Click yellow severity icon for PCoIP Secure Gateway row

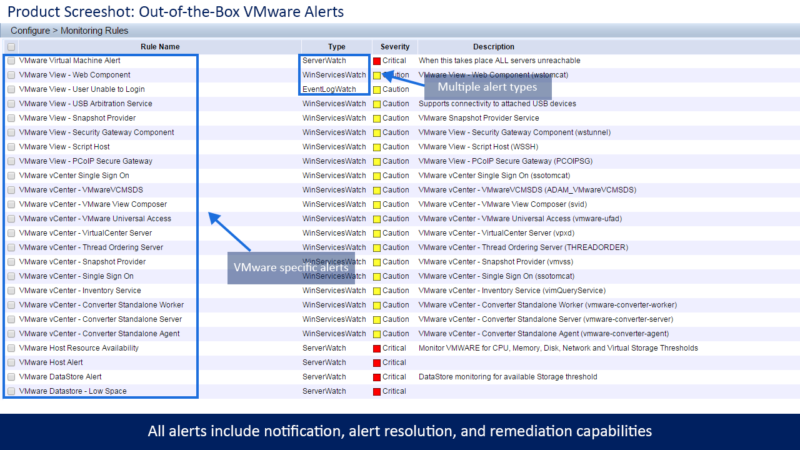click(x=377, y=162)
